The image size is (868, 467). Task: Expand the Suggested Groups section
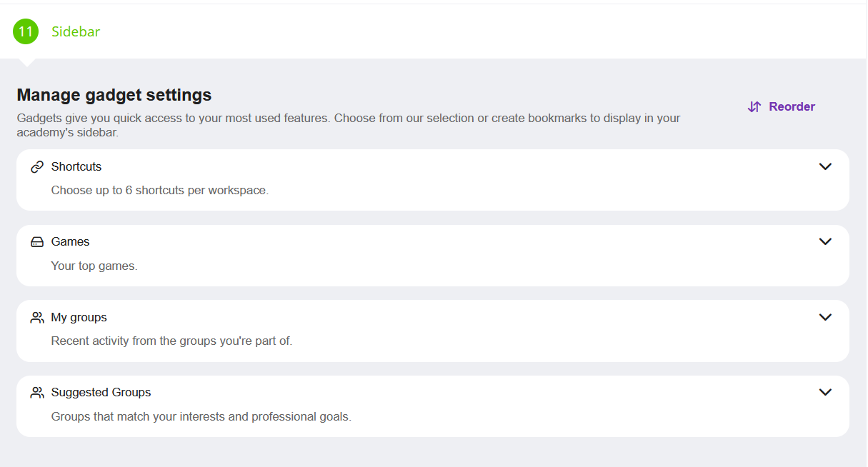coord(826,392)
